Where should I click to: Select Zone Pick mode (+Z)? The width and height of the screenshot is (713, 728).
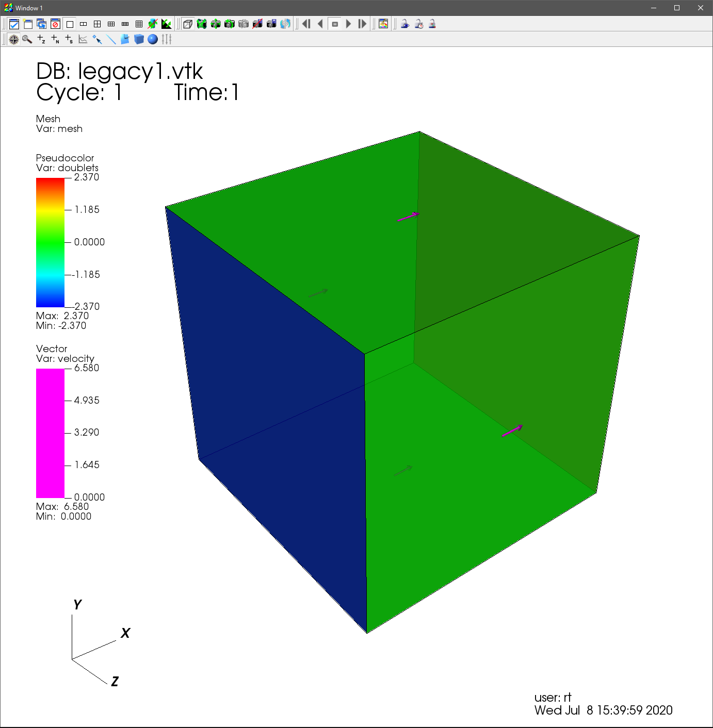(x=41, y=39)
